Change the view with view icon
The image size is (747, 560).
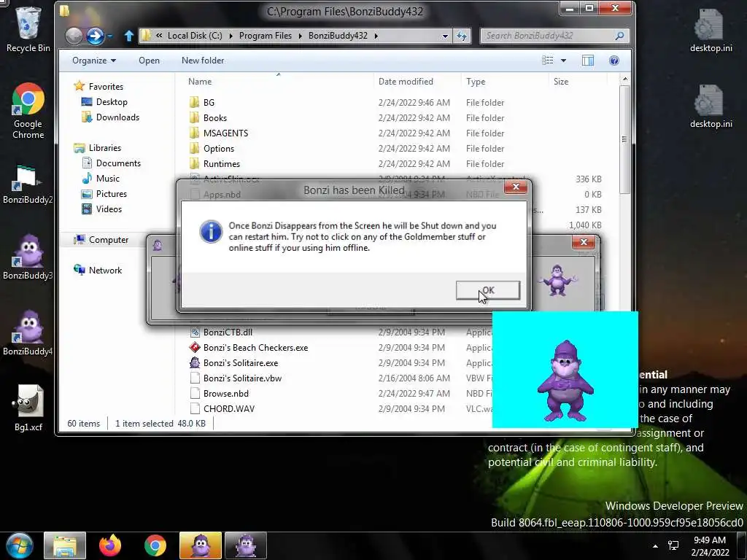click(548, 61)
